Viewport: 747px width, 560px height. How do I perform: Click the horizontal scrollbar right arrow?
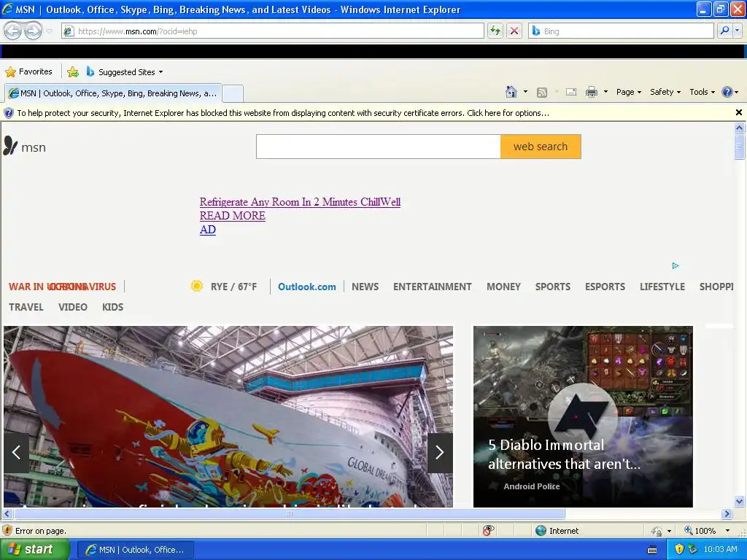click(x=727, y=514)
